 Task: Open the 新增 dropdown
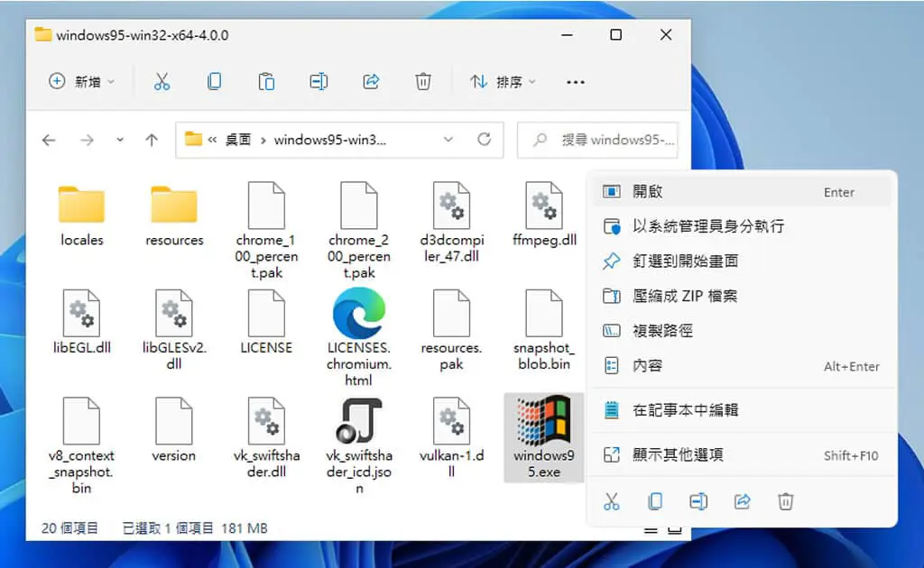pyautogui.click(x=81, y=81)
